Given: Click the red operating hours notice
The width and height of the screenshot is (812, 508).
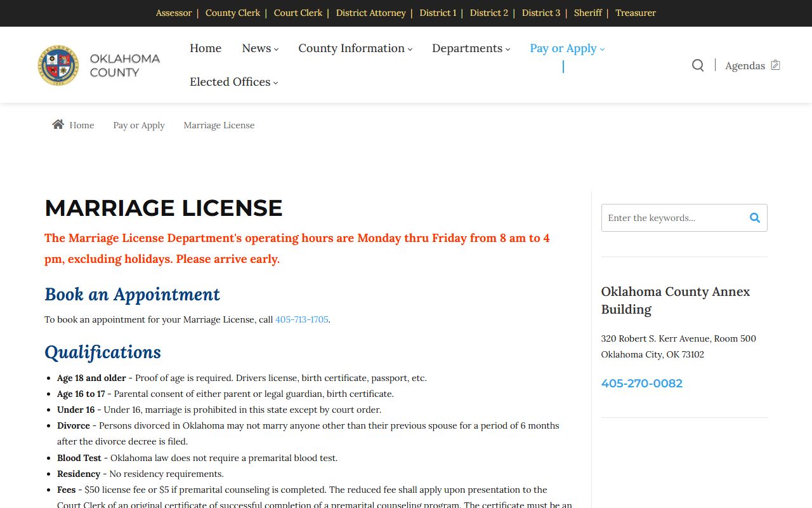Looking at the screenshot, I should pyautogui.click(x=297, y=248).
